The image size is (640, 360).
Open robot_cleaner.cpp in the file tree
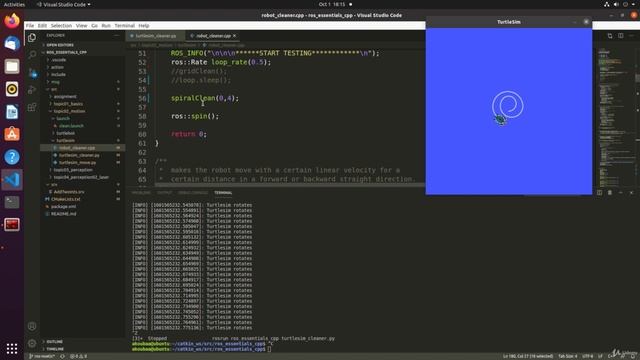pos(77,148)
